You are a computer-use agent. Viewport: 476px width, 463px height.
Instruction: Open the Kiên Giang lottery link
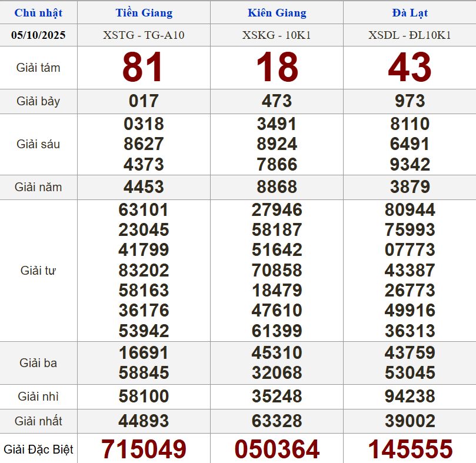click(x=277, y=13)
